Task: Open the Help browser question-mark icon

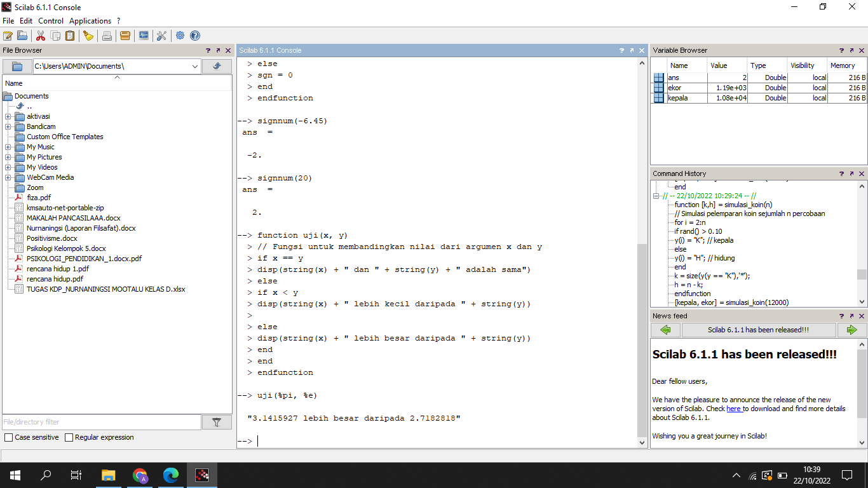Action: click(195, 36)
